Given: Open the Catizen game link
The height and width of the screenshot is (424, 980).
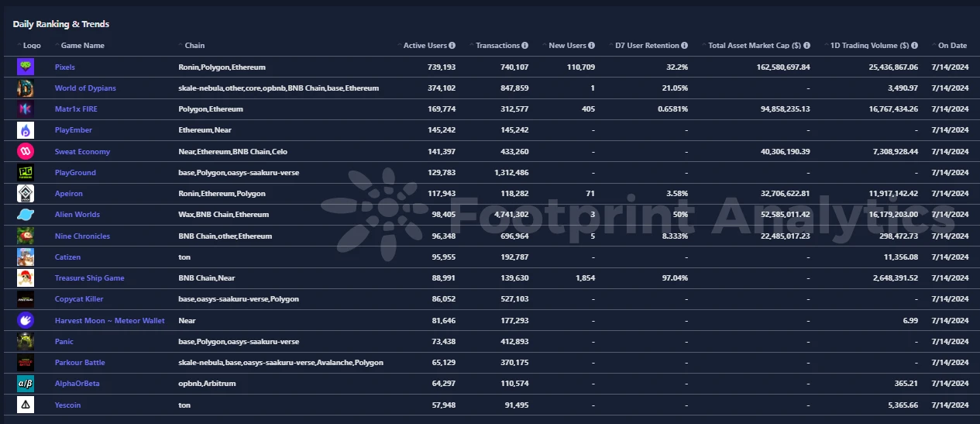Looking at the screenshot, I should (67, 257).
